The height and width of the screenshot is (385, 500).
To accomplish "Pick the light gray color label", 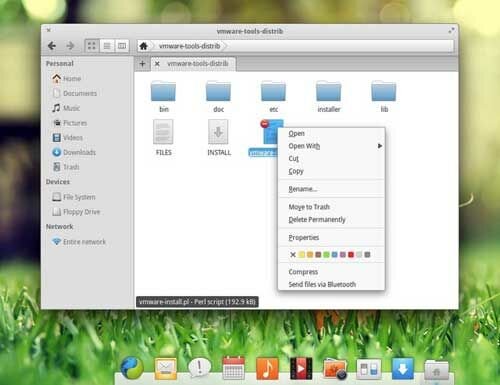I will click(359, 255).
